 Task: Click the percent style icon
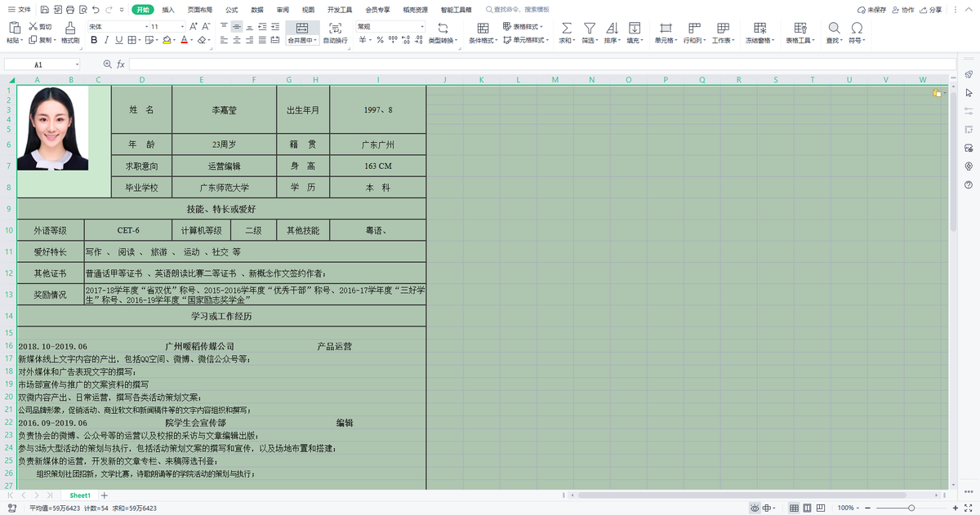(x=380, y=39)
